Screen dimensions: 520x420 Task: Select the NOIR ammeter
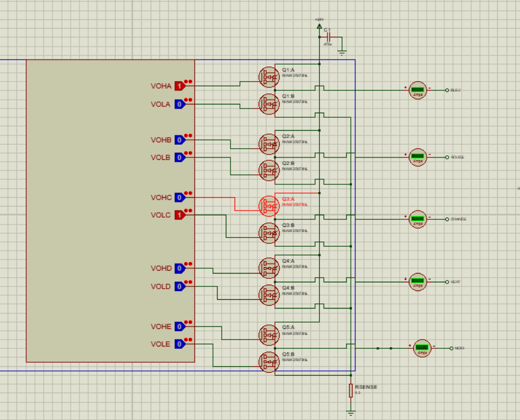pos(421,347)
